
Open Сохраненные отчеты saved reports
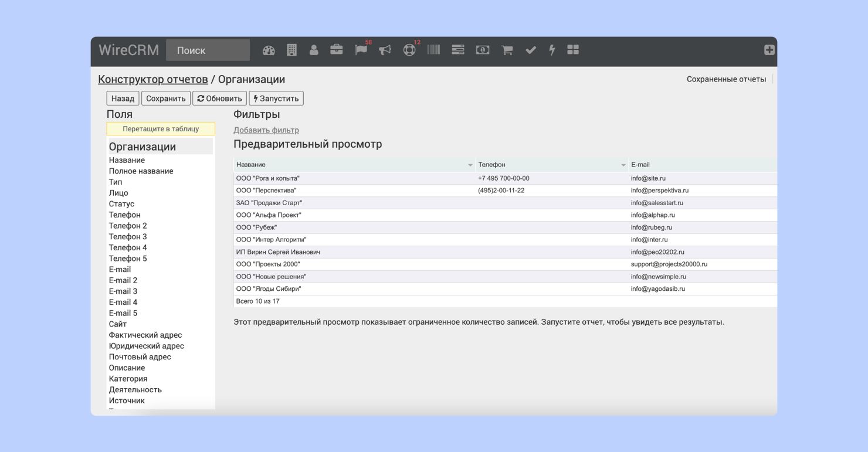tap(726, 79)
